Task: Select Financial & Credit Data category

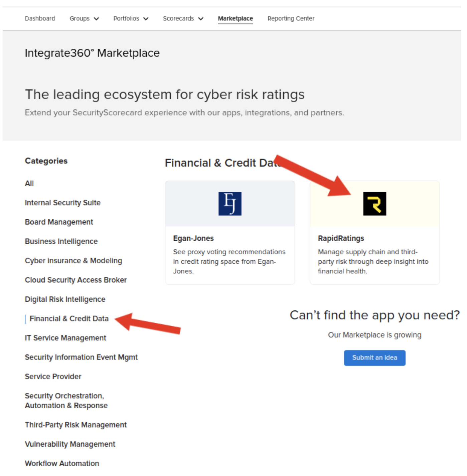Action: tap(69, 319)
